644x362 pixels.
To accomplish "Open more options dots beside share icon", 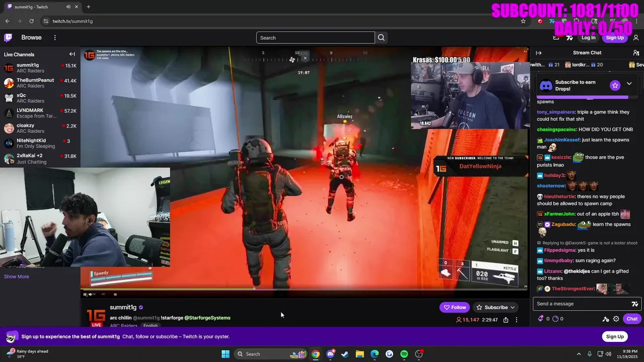I will [516, 320].
